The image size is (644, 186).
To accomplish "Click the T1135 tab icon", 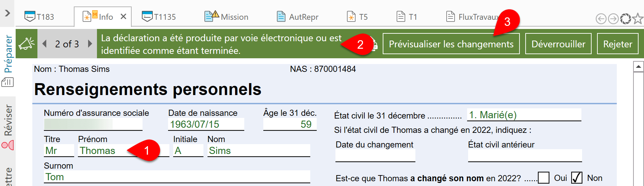I will coord(147,16).
